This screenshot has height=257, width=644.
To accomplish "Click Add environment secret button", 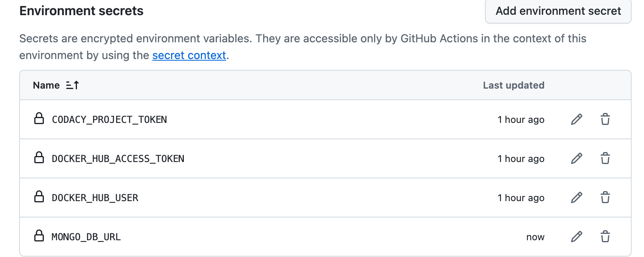I will (558, 11).
